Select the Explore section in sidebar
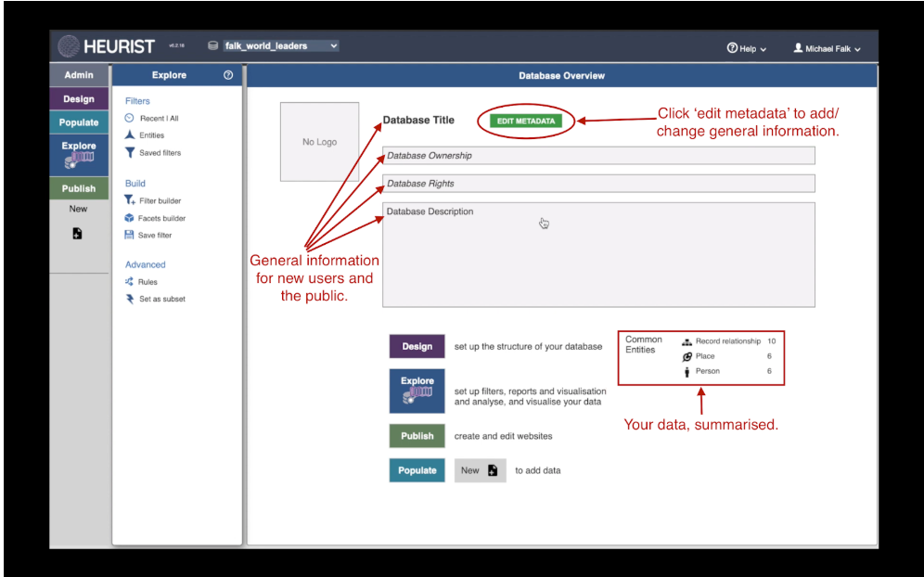924x577 pixels. (x=79, y=156)
